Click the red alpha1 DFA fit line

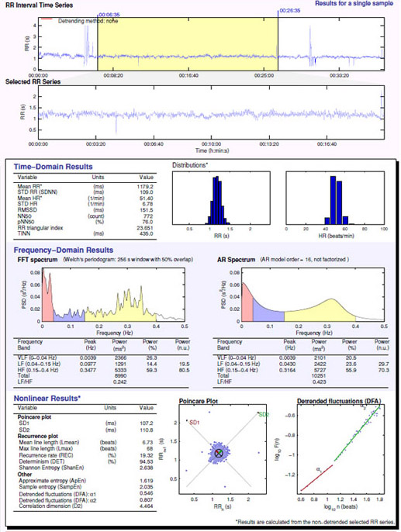pos(316,478)
